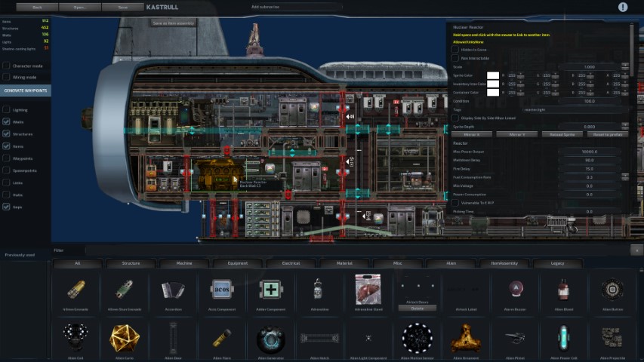
Task: Toggle Wiring mode checkbox
Action: click(7, 77)
